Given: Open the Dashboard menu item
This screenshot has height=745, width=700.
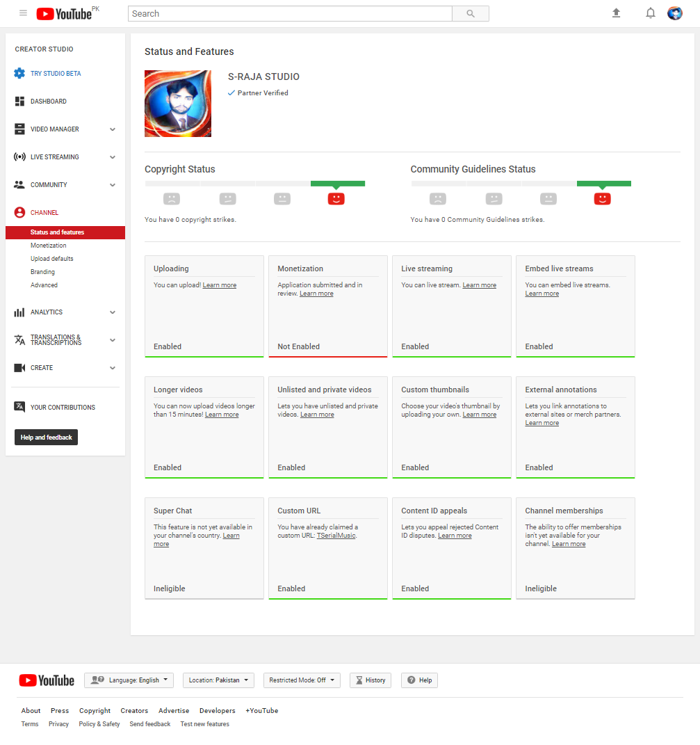Looking at the screenshot, I should 49,101.
